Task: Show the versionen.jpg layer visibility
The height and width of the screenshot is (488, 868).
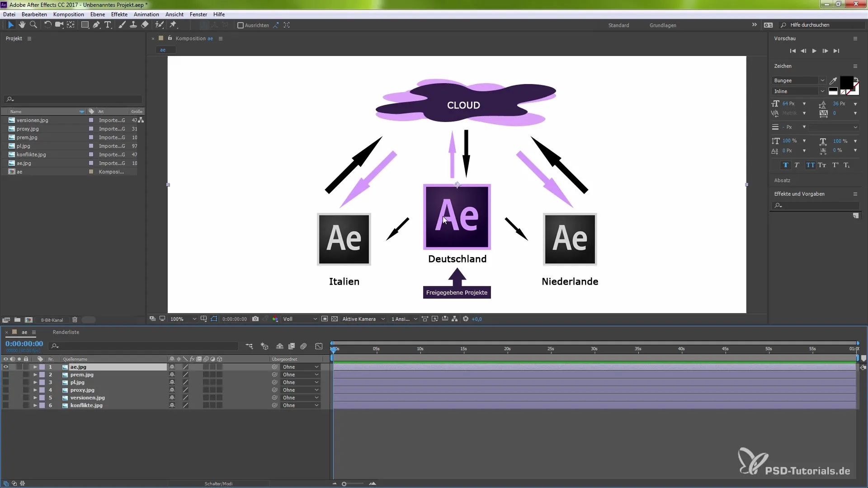Action: 5,398
